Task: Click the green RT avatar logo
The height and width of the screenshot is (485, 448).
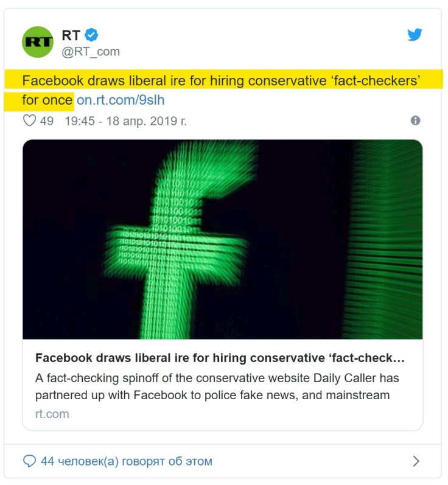Action: pyautogui.click(x=38, y=42)
